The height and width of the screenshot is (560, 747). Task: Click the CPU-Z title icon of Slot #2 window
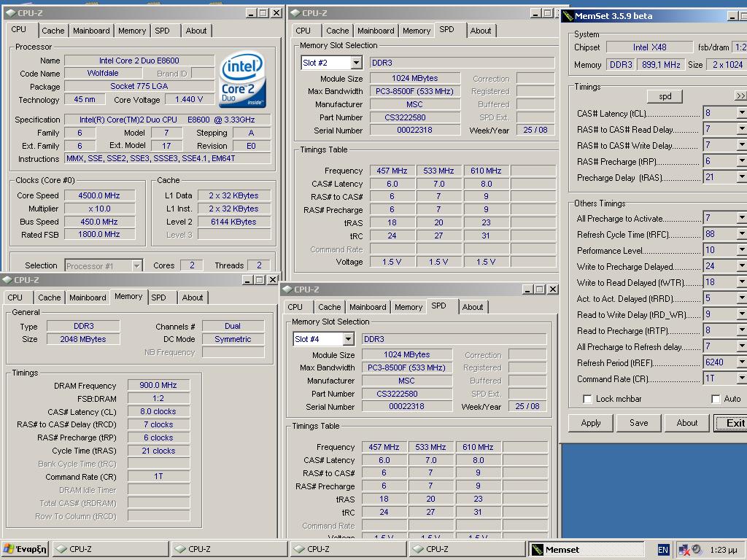295,13
